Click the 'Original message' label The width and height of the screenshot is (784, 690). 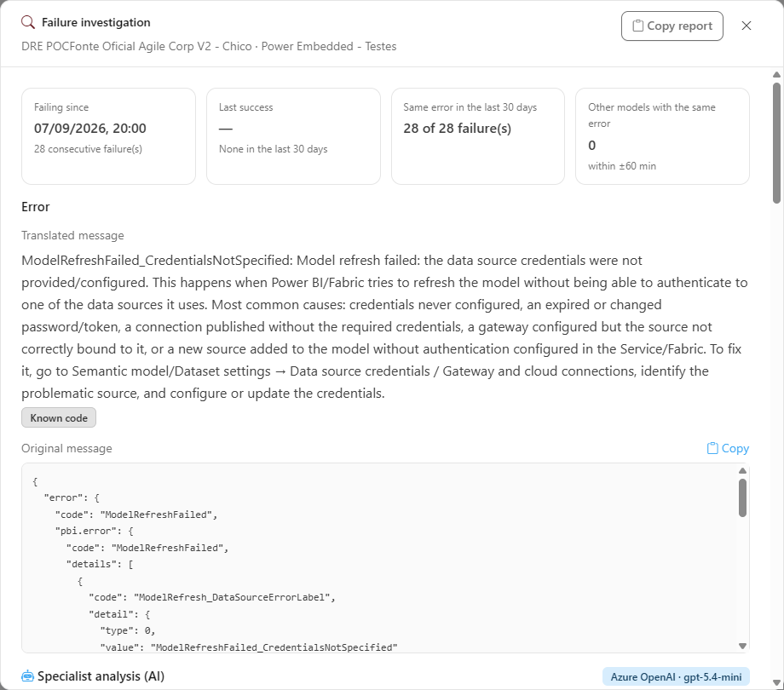click(66, 448)
